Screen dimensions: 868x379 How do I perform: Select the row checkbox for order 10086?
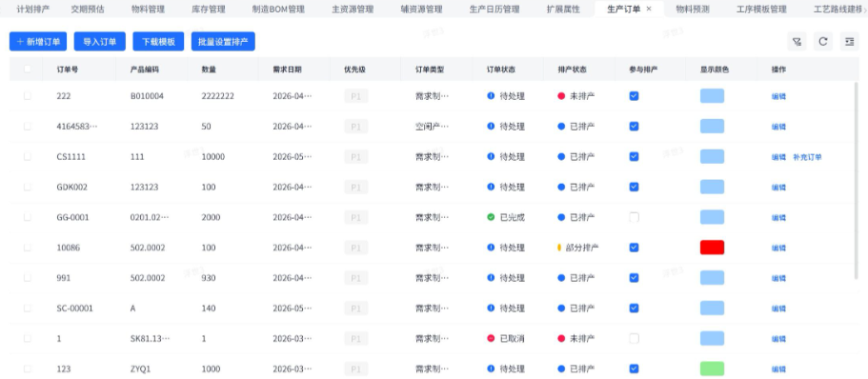click(x=27, y=248)
